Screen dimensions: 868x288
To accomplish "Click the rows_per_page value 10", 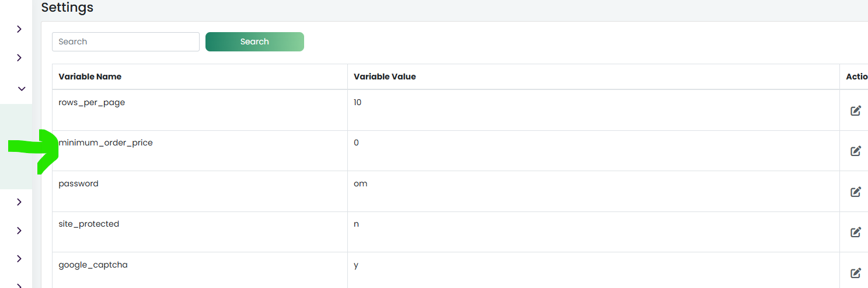I will point(358,102).
